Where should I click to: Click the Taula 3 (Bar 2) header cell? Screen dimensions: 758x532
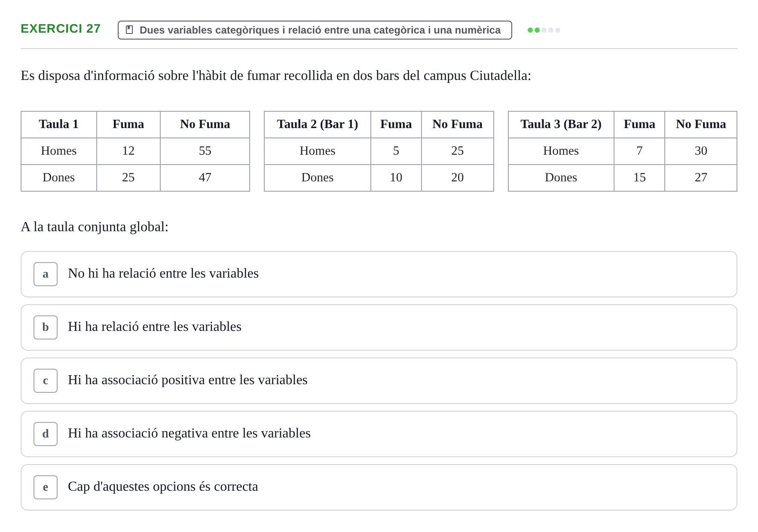[x=561, y=125]
